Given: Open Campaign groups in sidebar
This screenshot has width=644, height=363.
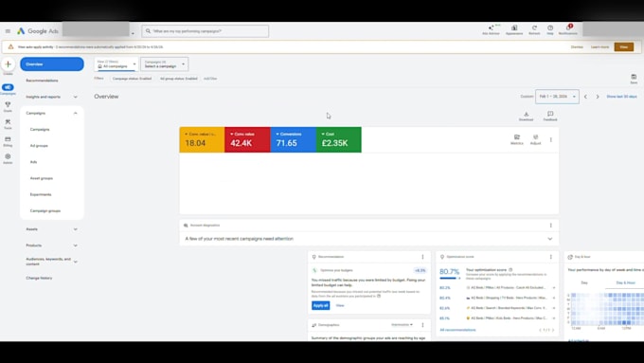Looking at the screenshot, I should pos(45,211).
